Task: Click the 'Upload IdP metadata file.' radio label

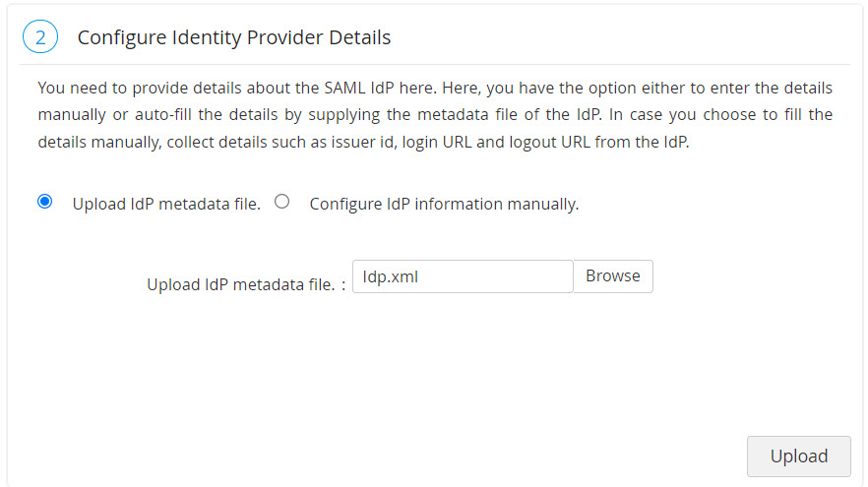Action: (x=166, y=205)
